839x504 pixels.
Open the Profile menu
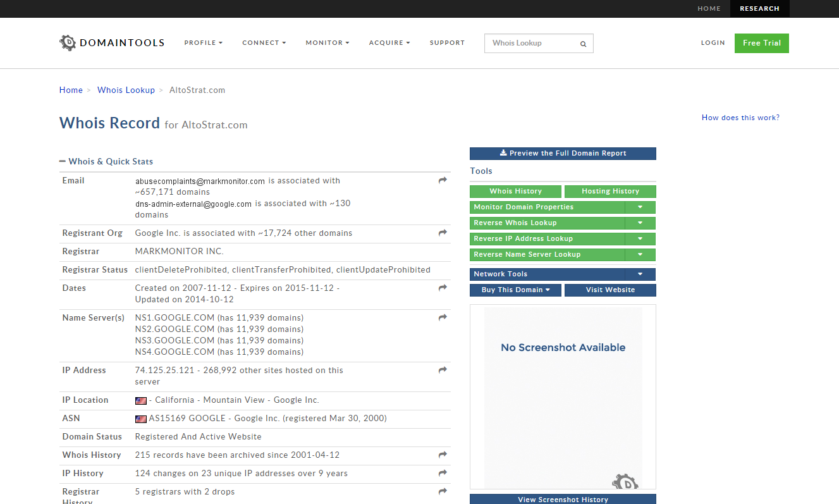click(203, 43)
